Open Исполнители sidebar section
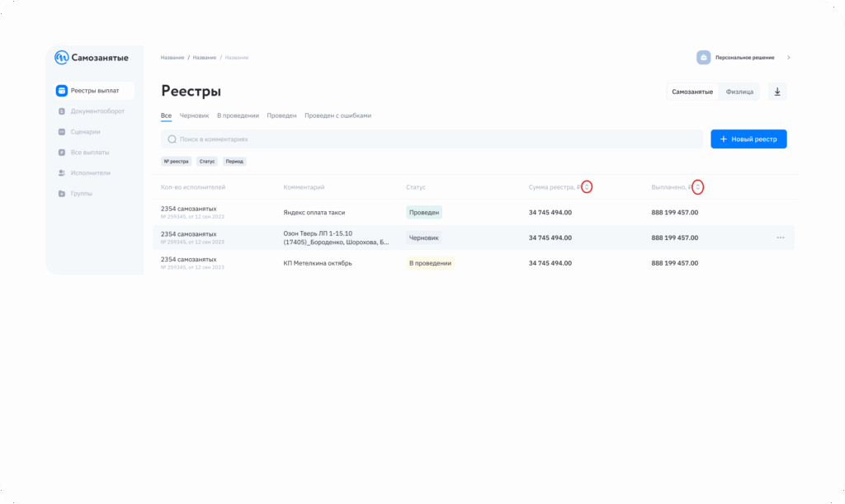Viewport: 845px width, 504px height. click(x=90, y=173)
